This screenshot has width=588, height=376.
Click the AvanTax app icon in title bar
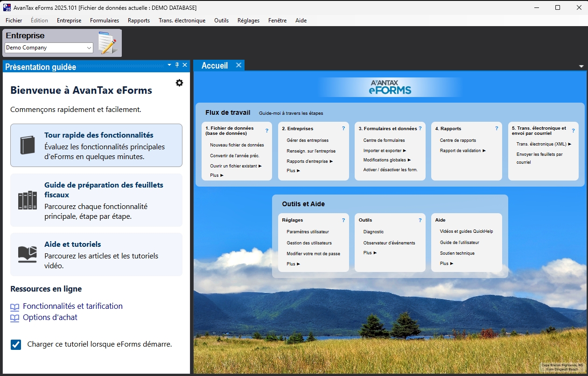click(7, 7)
